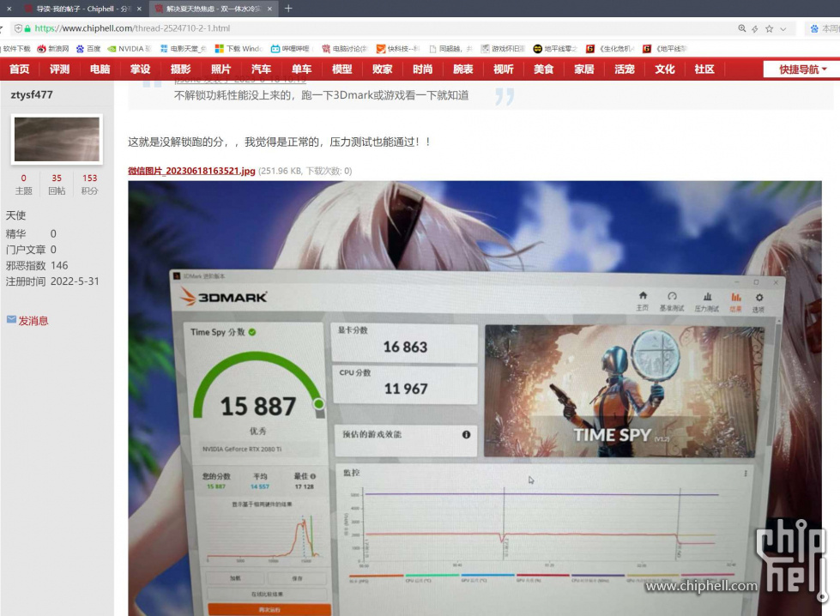This screenshot has height=616, width=840.
Task: Click the lightning bolt icon in address bar
Action: (x=755, y=28)
